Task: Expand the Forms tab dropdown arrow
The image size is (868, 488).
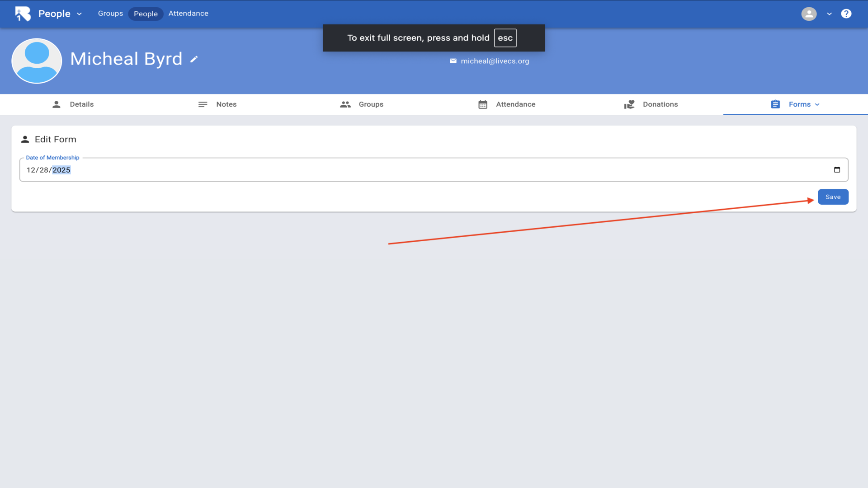Action: click(x=817, y=104)
